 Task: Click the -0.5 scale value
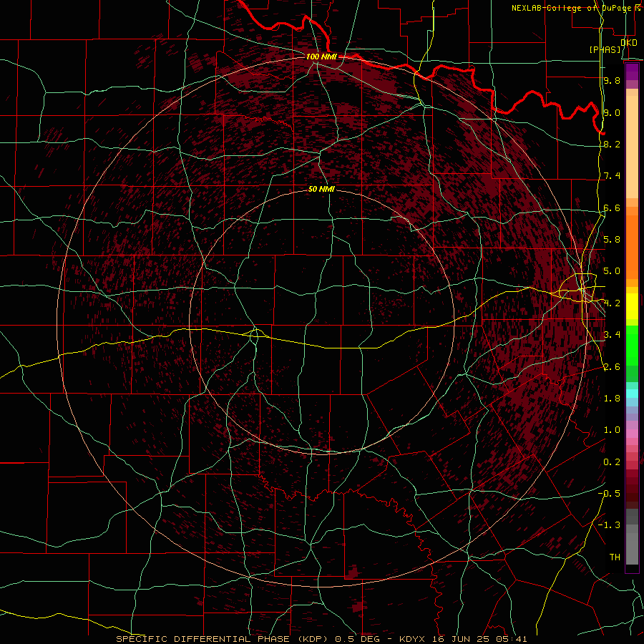pyautogui.click(x=609, y=493)
